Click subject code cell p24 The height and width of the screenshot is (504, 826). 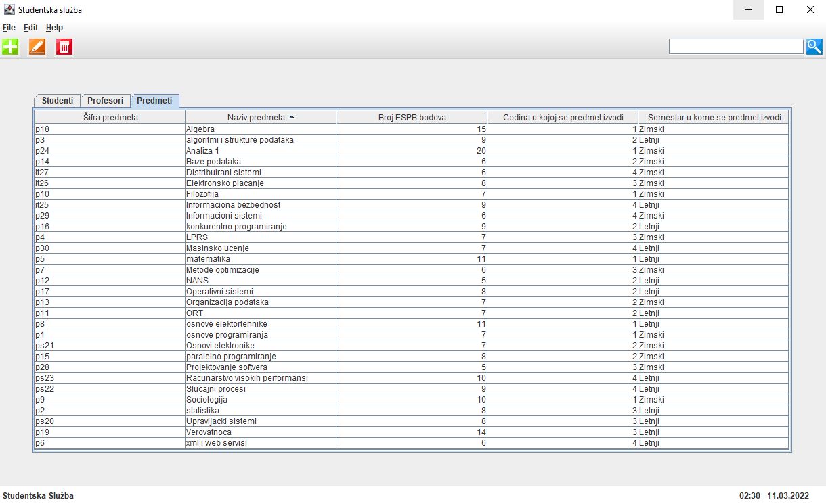click(x=110, y=151)
